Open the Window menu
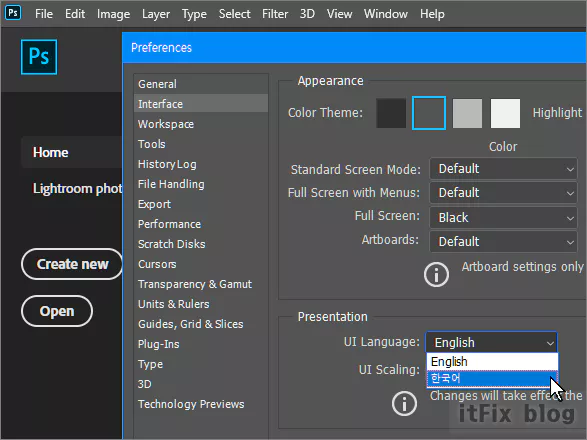Viewport: 587px width, 440px height. pos(386,14)
